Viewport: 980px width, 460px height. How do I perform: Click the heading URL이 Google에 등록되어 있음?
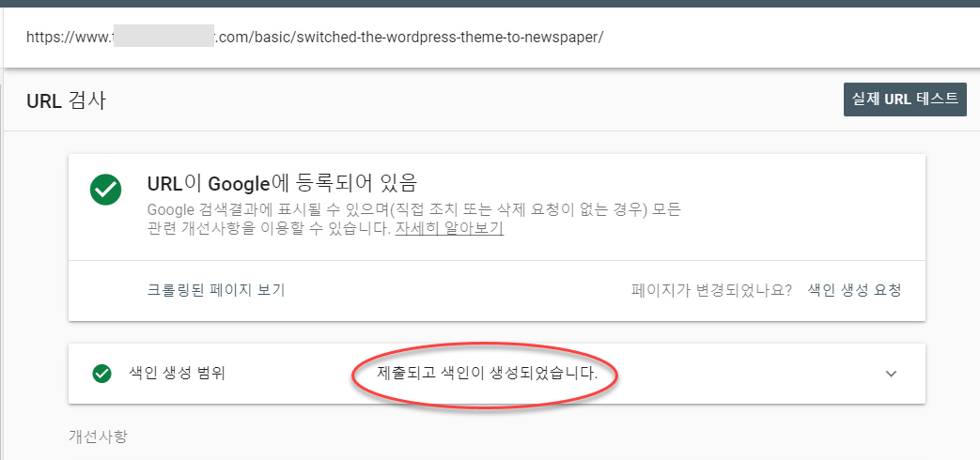tap(281, 183)
